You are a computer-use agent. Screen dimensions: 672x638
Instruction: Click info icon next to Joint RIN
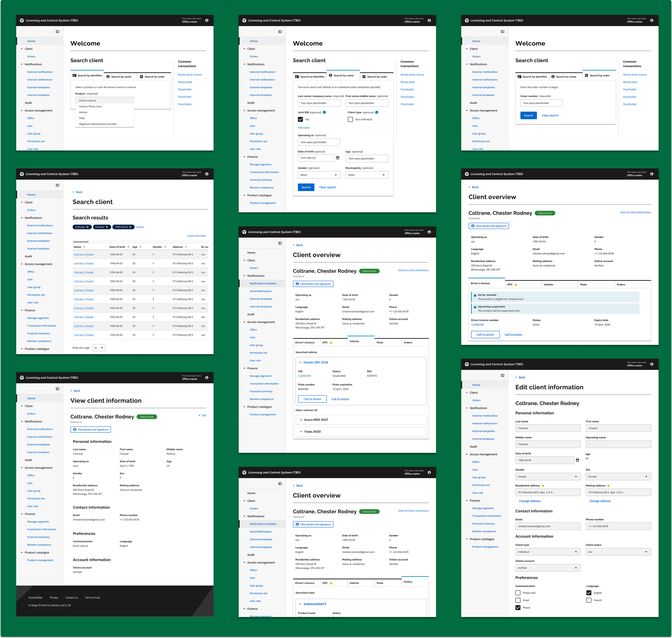click(x=324, y=112)
